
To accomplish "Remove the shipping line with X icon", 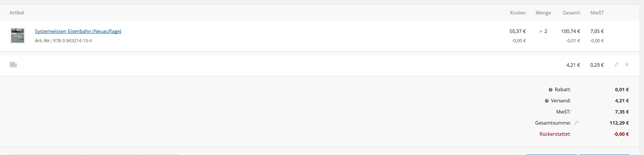I will click(627, 65).
